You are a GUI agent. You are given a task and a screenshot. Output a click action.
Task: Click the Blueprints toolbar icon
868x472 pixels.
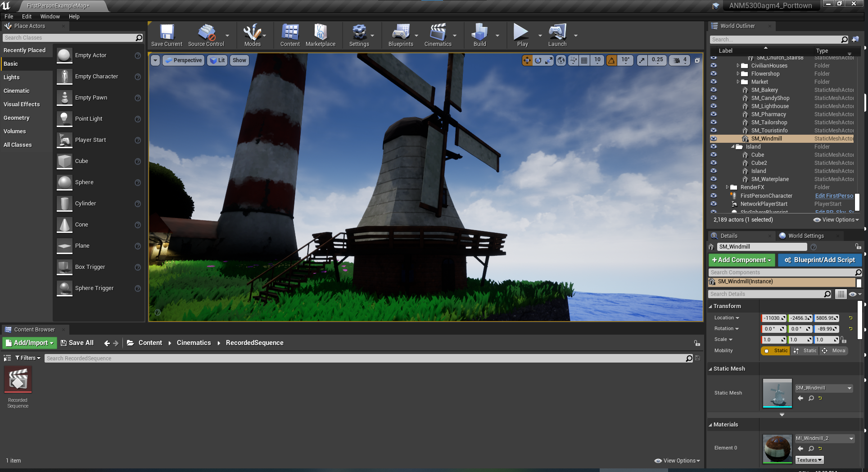(401, 35)
